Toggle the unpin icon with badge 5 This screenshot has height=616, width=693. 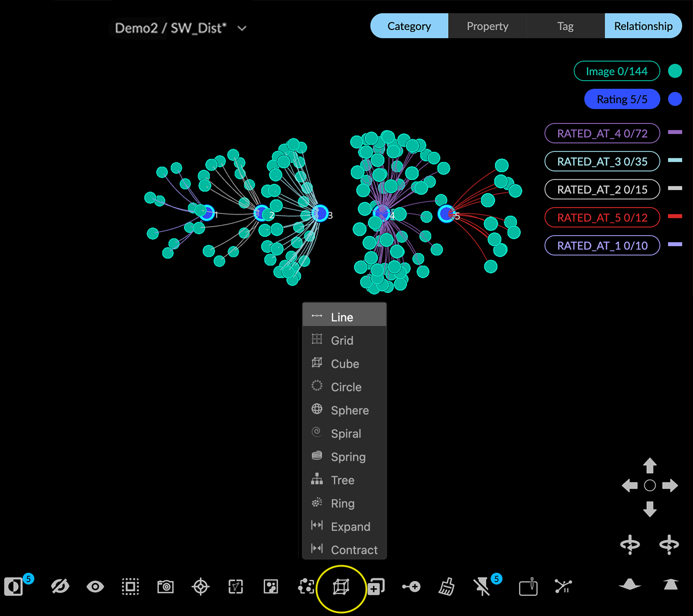click(x=482, y=587)
